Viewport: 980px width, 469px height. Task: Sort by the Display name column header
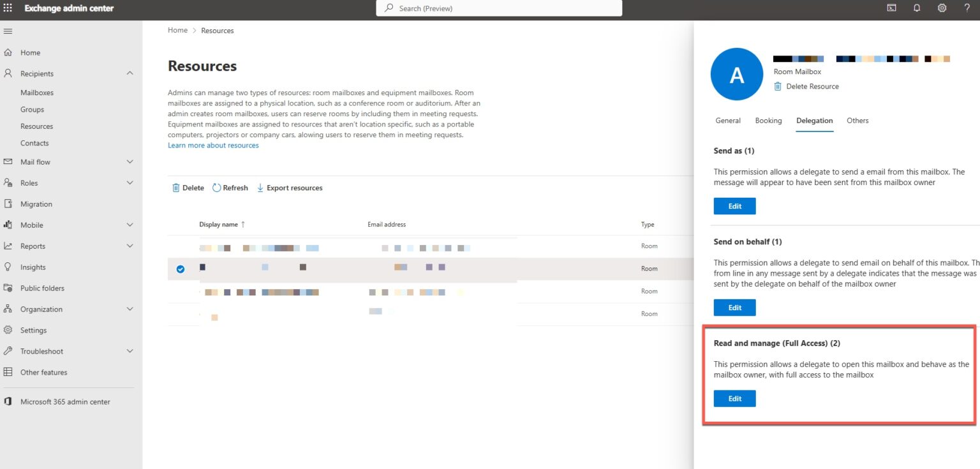[x=218, y=225]
